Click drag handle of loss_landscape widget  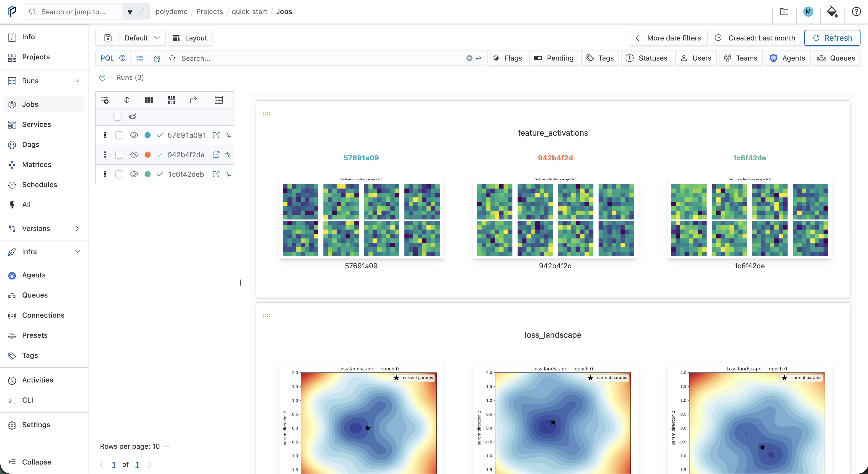pos(266,316)
